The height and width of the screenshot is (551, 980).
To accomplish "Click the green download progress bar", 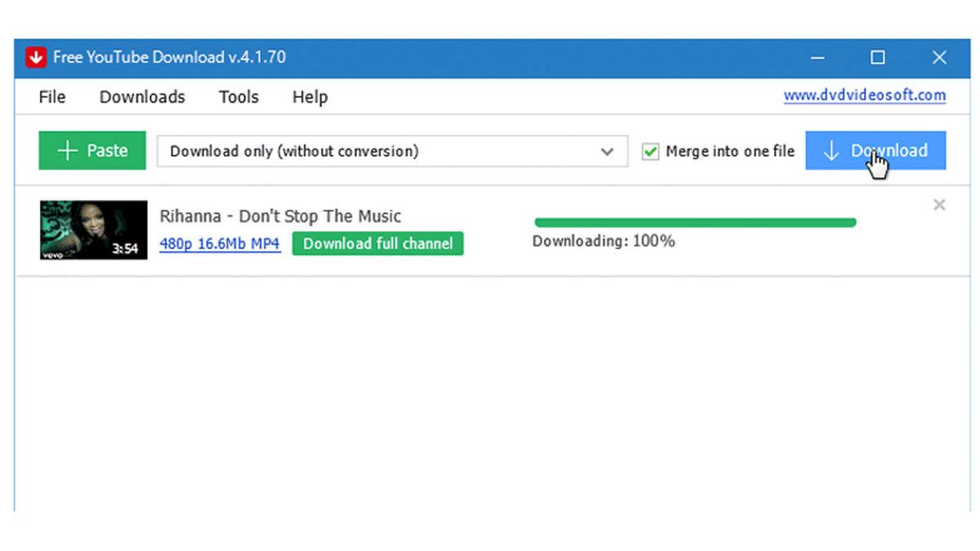I will (694, 222).
